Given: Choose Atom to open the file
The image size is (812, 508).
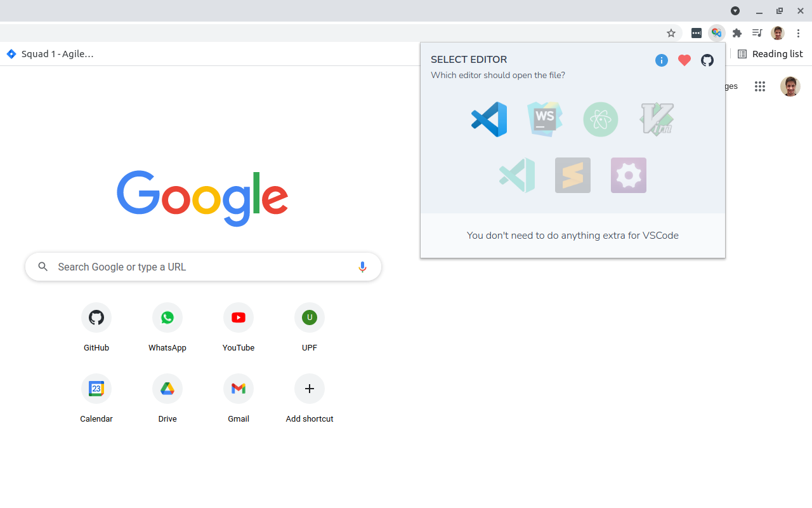Looking at the screenshot, I should [600, 119].
